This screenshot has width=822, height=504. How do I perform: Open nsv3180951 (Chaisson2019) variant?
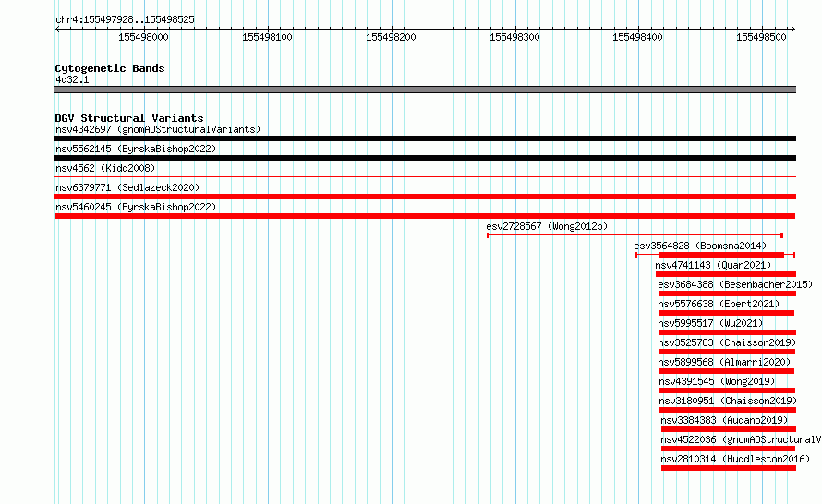(728, 401)
